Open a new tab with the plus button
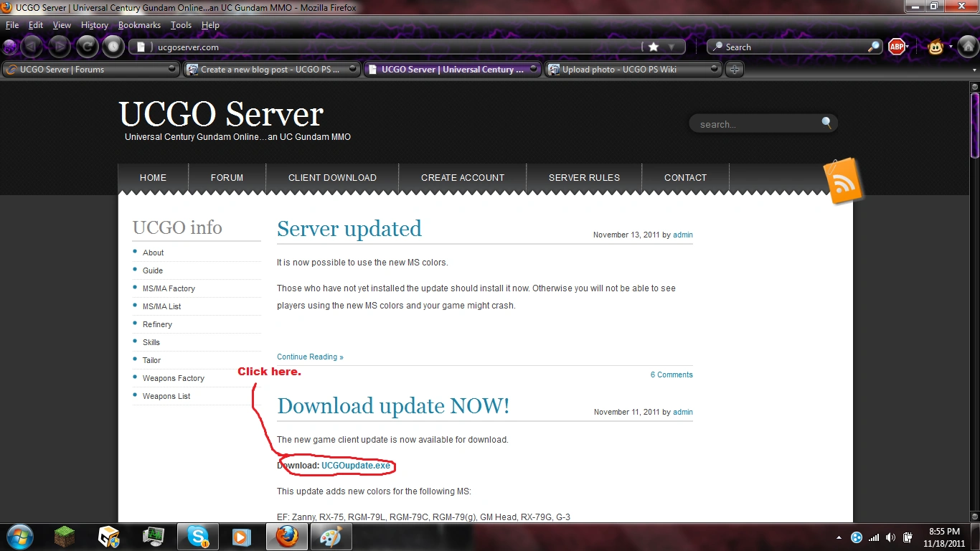 pos(734,70)
